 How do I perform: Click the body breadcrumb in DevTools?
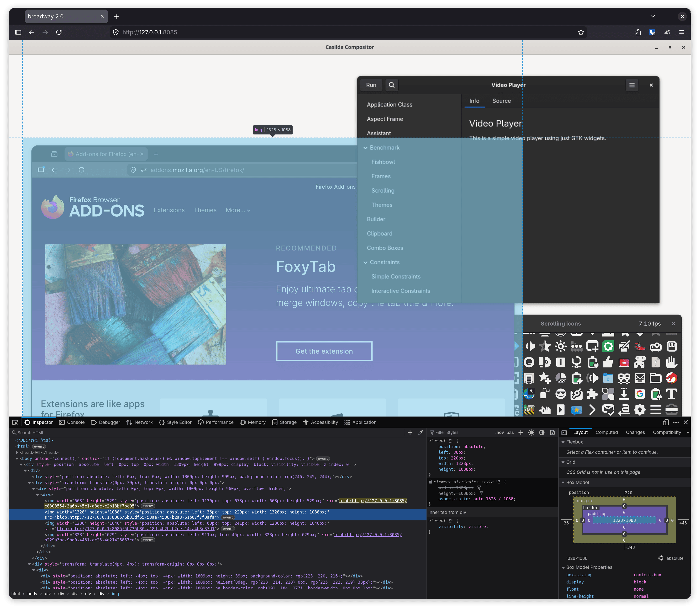coord(32,594)
